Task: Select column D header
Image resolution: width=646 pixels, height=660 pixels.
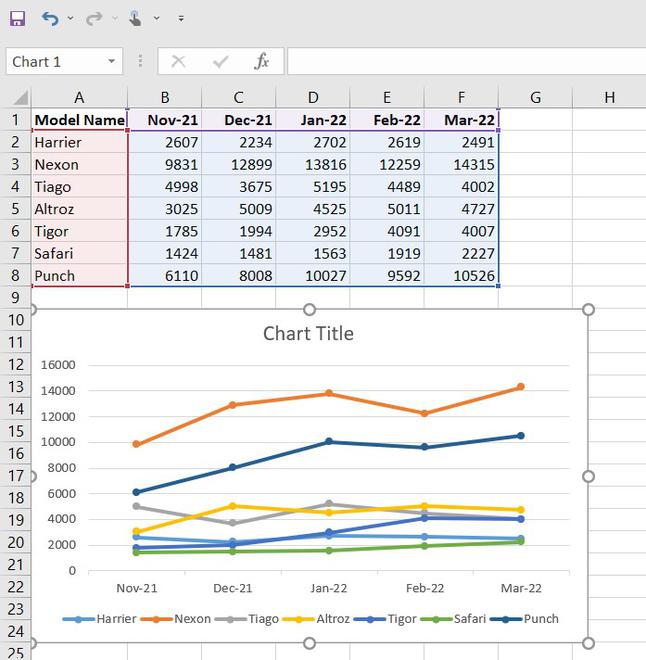Action: coord(313,97)
